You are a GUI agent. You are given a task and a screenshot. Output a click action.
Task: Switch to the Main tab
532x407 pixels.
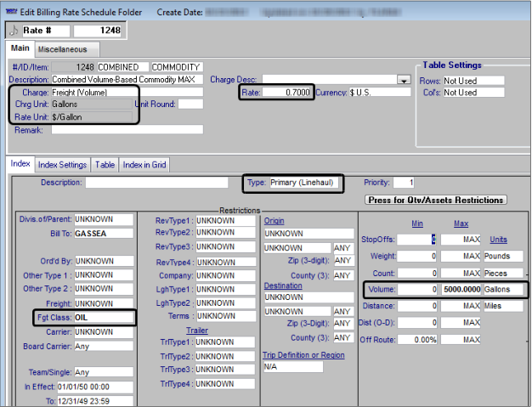[20, 48]
